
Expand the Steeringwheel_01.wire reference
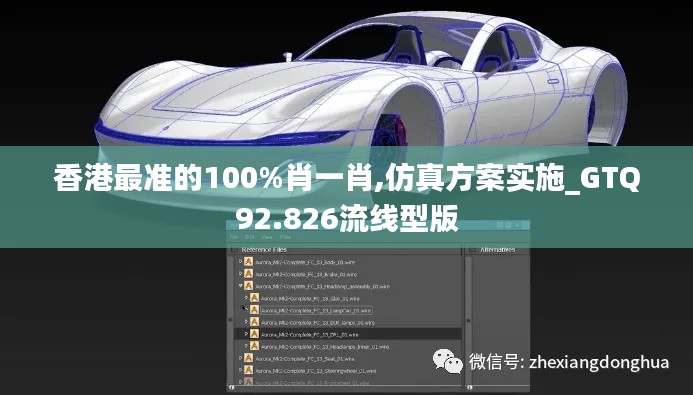coord(240,369)
